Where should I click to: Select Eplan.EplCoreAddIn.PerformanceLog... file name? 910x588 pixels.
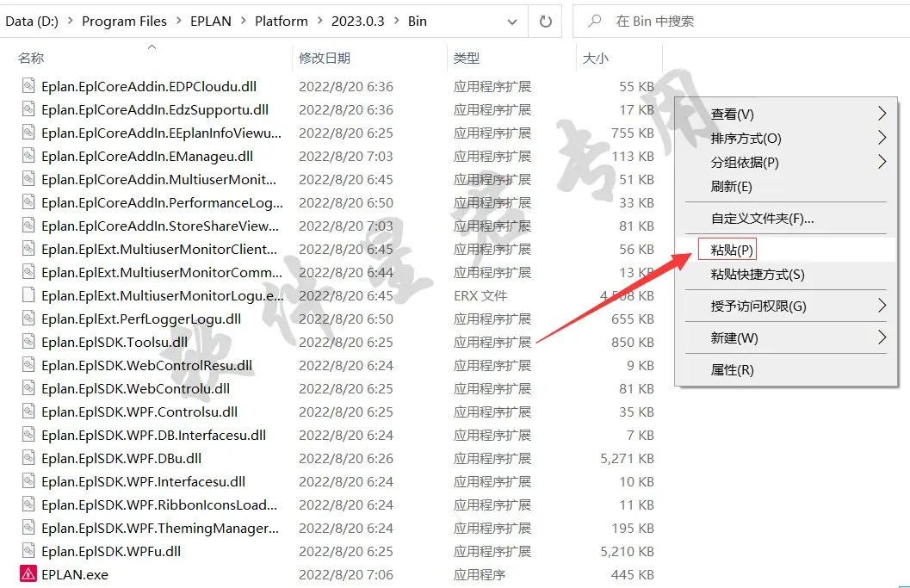[x=163, y=202]
